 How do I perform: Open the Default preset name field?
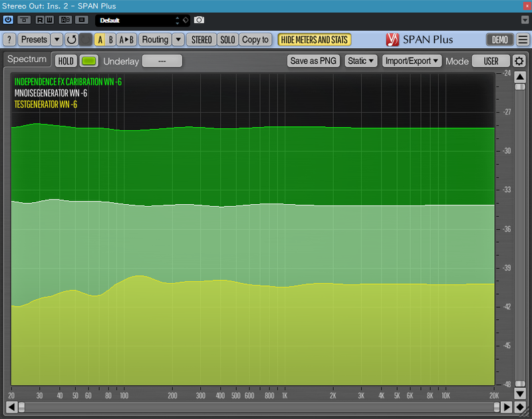134,21
